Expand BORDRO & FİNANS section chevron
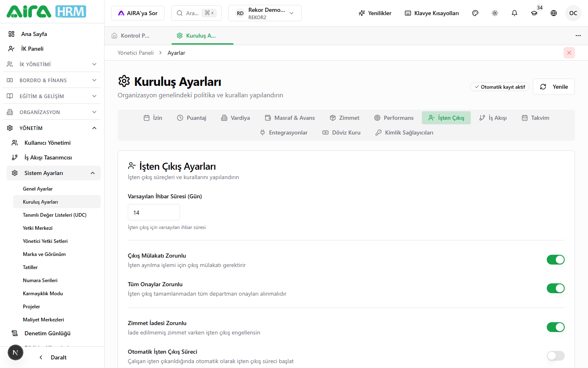Image resolution: width=588 pixels, height=368 pixels. click(x=94, y=80)
